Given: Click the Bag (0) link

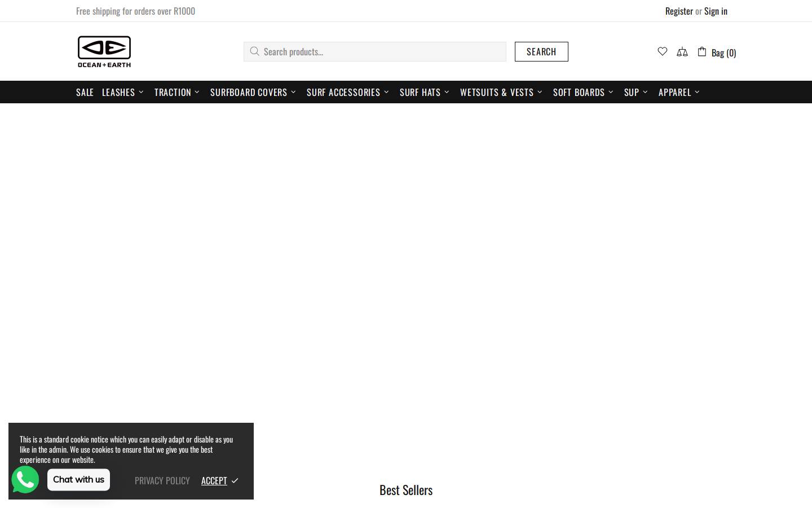Looking at the screenshot, I should 723,52.
